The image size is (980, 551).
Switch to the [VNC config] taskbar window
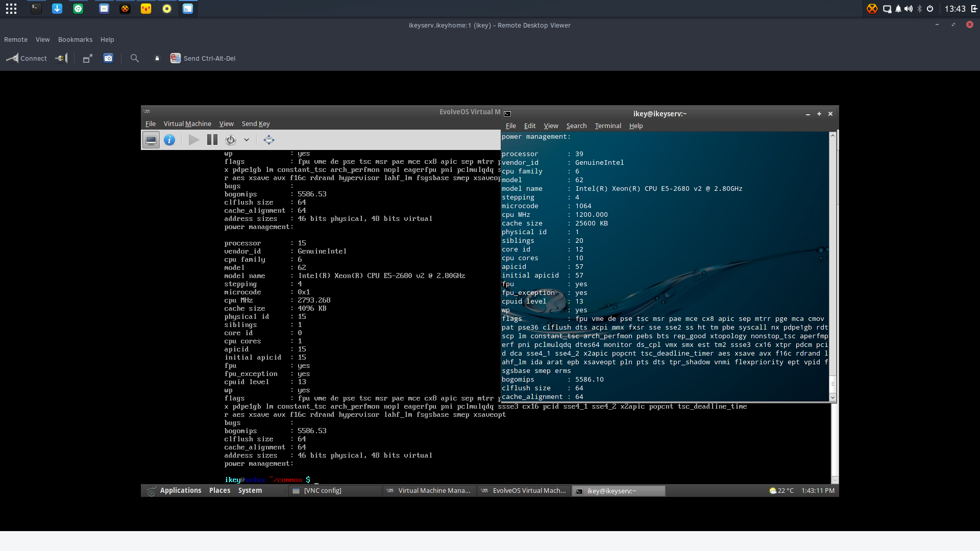pyautogui.click(x=335, y=491)
